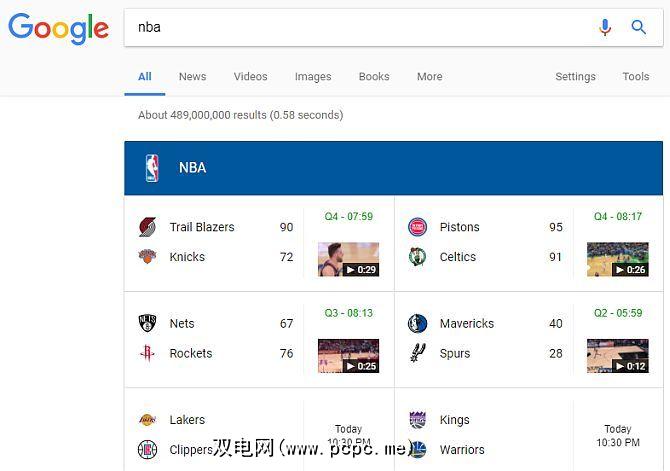Click the Spurs team name
Viewport: 670px width, 471px height.
455,353
